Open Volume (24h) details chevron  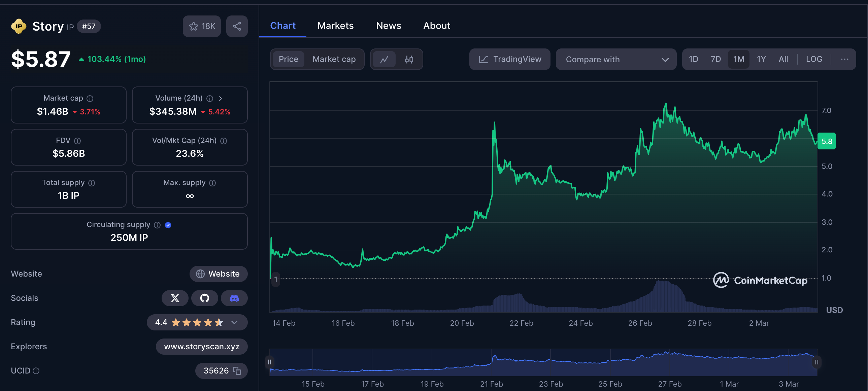(221, 98)
